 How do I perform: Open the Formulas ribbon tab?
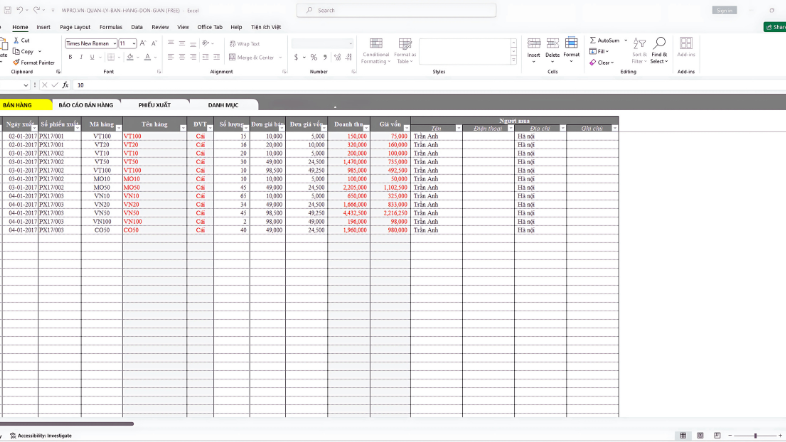(111, 27)
